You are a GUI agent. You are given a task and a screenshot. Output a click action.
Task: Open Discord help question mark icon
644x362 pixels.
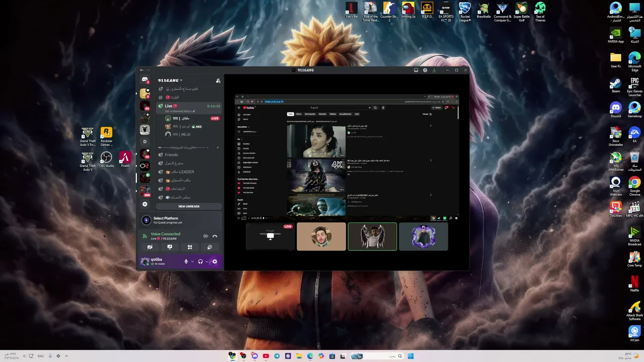click(x=425, y=70)
